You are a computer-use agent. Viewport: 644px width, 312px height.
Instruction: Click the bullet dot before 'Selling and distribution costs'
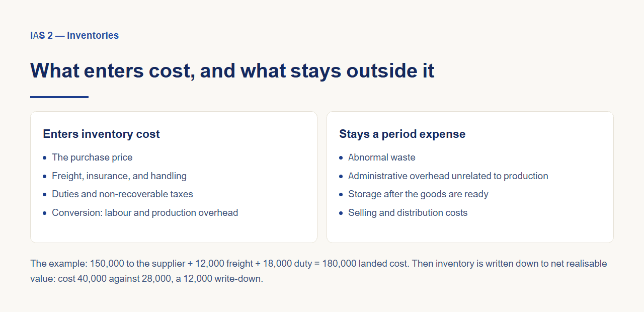pyautogui.click(x=341, y=213)
